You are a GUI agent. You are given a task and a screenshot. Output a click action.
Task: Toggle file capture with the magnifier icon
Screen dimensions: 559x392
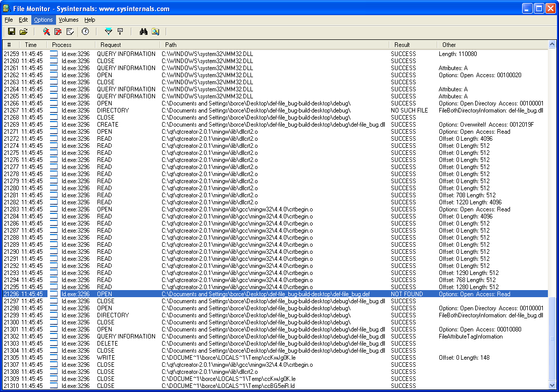[x=46, y=32]
